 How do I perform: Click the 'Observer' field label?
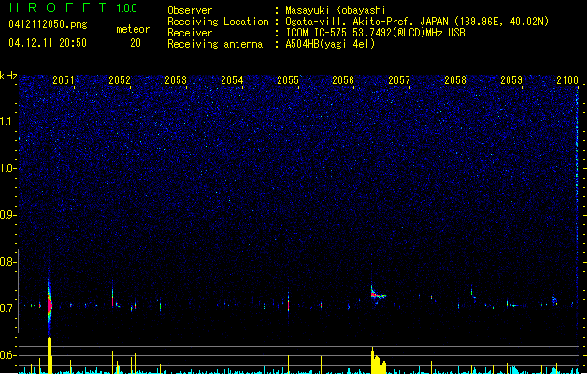tap(190, 10)
